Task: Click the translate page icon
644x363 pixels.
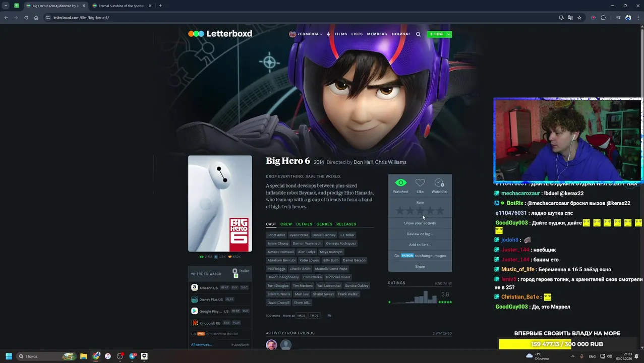Action: click(x=570, y=18)
